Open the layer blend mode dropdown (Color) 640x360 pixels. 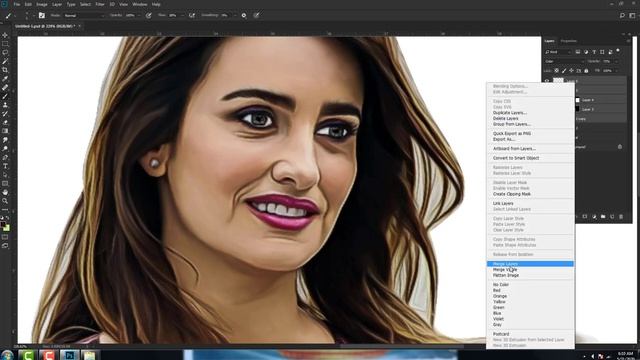[564, 61]
